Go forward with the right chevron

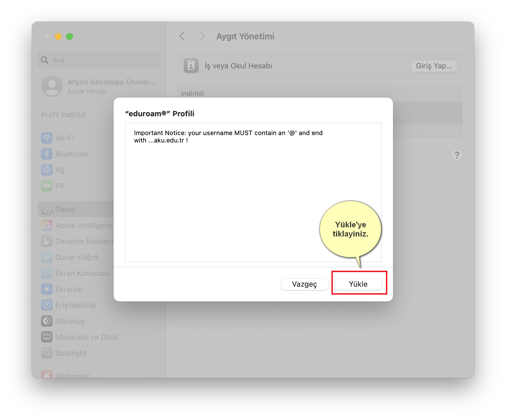coord(202,36)
